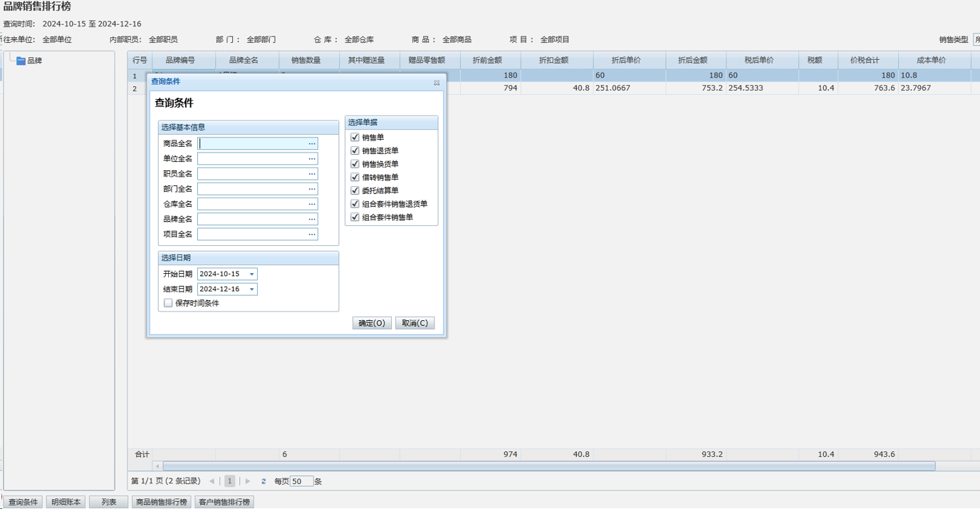This screenshot has height=509, width=980.
Task: Expand the 结束日期 date dropdown
Action: pyautogui.click(x=251, y=289)
